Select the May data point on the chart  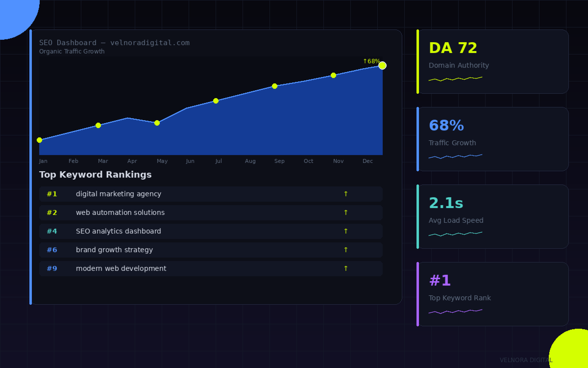pyautogui.click(x=157, y=123)
